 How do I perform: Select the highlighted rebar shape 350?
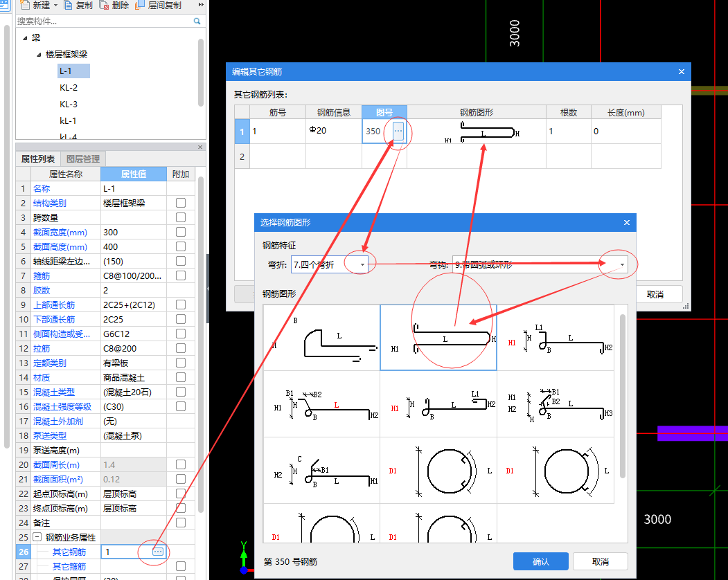438,337
